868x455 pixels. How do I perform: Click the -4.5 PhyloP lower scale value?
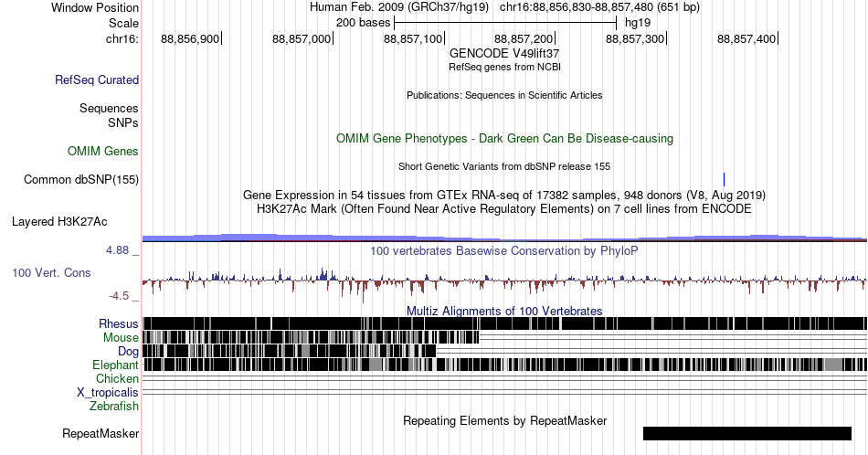click(119, 296)
